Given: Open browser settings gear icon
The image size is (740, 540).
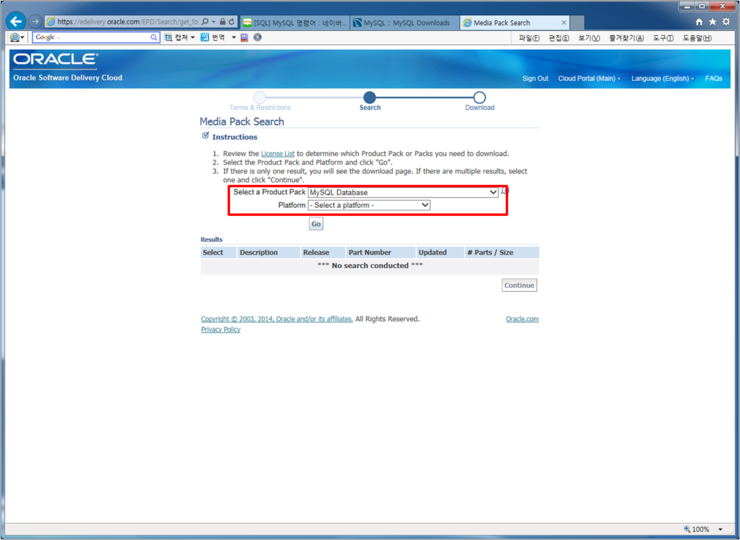Looking at the screenshot, I should point(726,22).
